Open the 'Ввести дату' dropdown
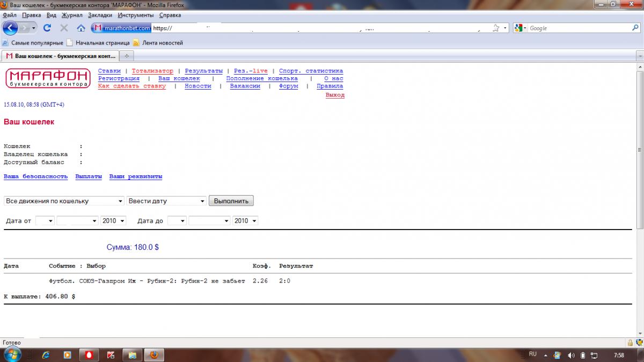This screenshot has width=644, height=362. point(166,201)
